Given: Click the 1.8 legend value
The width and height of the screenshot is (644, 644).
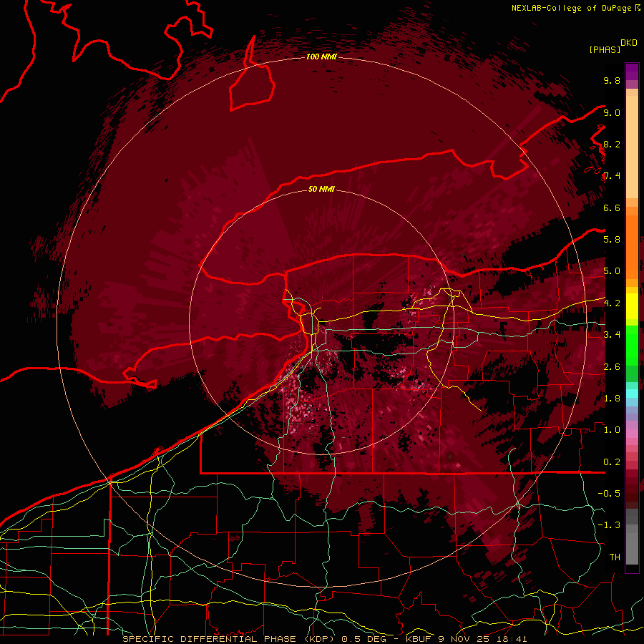Looking at the screenshot, I should pyautogui.click(x=612, y=399).
